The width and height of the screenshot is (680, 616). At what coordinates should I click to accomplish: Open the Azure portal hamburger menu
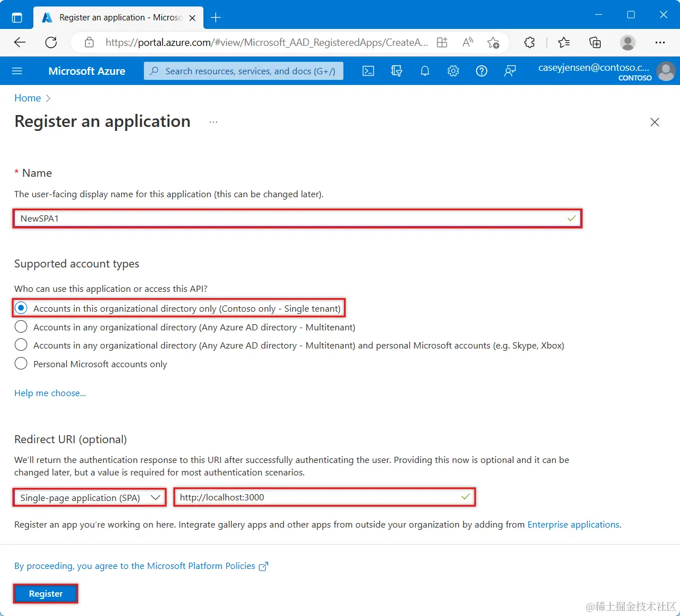point(17,71)
